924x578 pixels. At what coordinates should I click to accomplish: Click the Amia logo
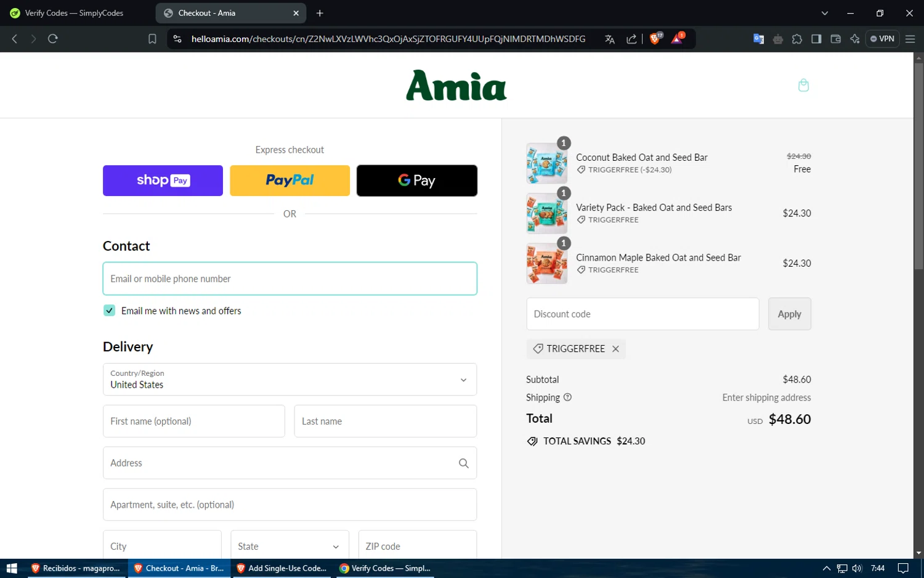tap(456, 85)
